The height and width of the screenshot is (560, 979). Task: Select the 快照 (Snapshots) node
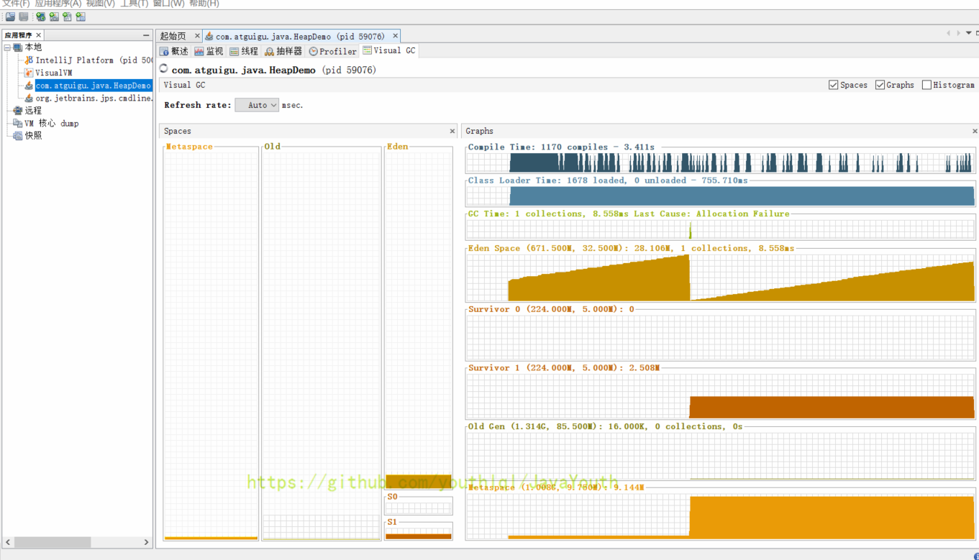click(33, 136)
